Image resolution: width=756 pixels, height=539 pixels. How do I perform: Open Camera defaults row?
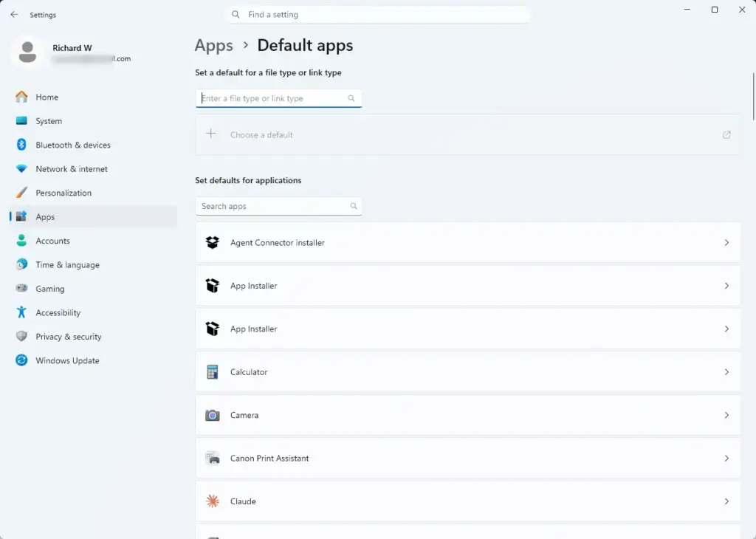[467, 415]
